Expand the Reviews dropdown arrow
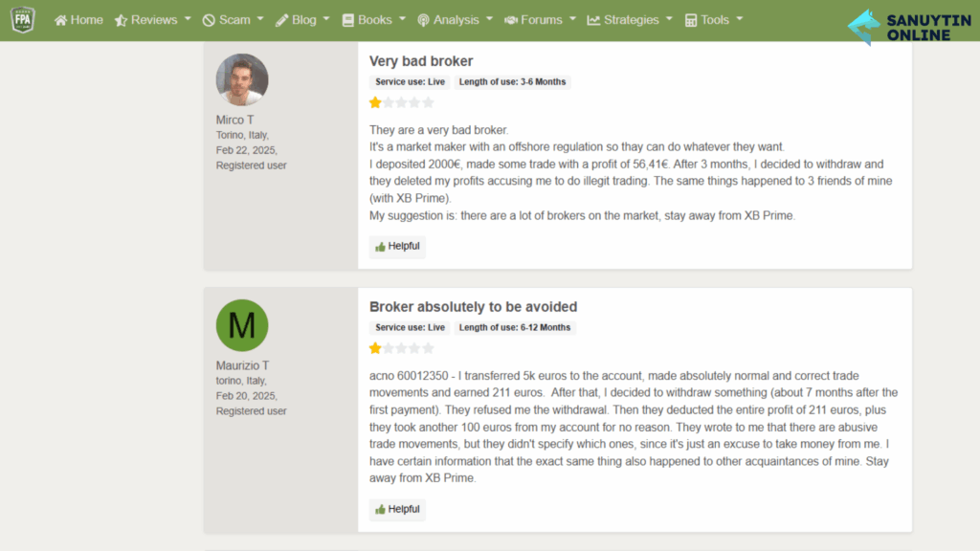 click(x=188, y=19)
